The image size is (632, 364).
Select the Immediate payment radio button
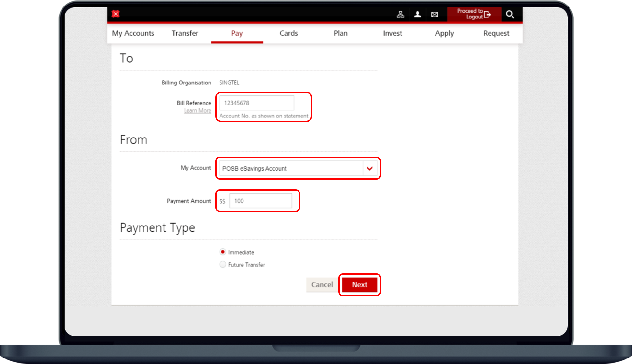point(222,252)
